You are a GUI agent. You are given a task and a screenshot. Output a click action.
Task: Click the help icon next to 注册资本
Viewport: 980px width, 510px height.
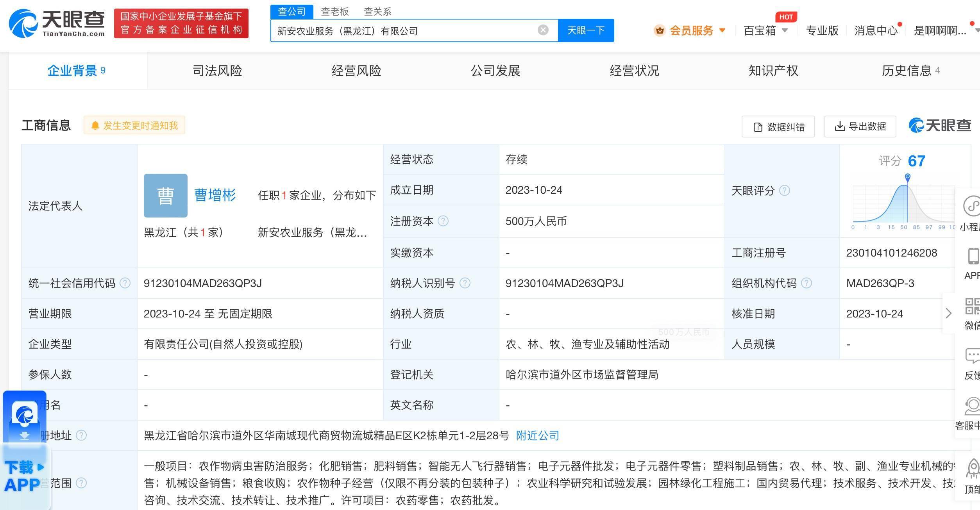coord(443,221)
